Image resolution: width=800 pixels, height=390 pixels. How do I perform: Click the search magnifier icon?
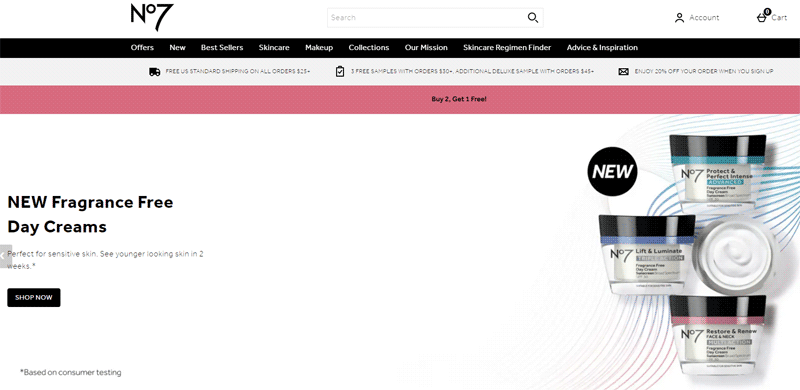tap(533, 18)
